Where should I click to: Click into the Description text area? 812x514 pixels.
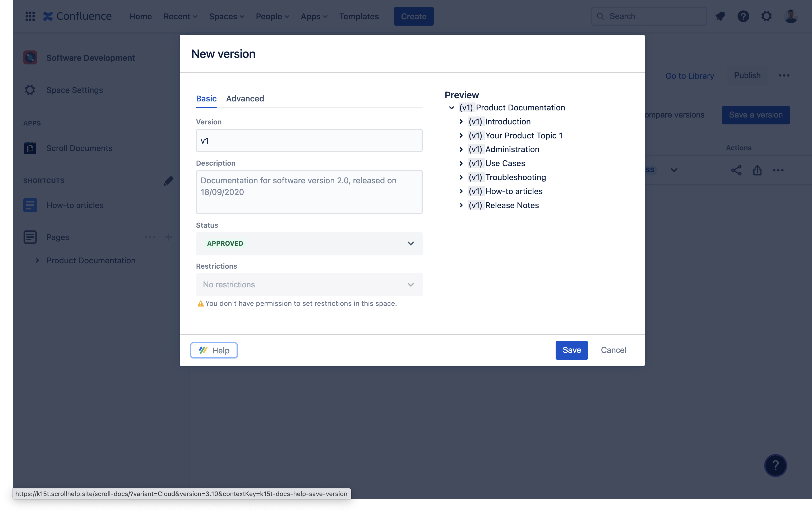[x=309, y=192]
